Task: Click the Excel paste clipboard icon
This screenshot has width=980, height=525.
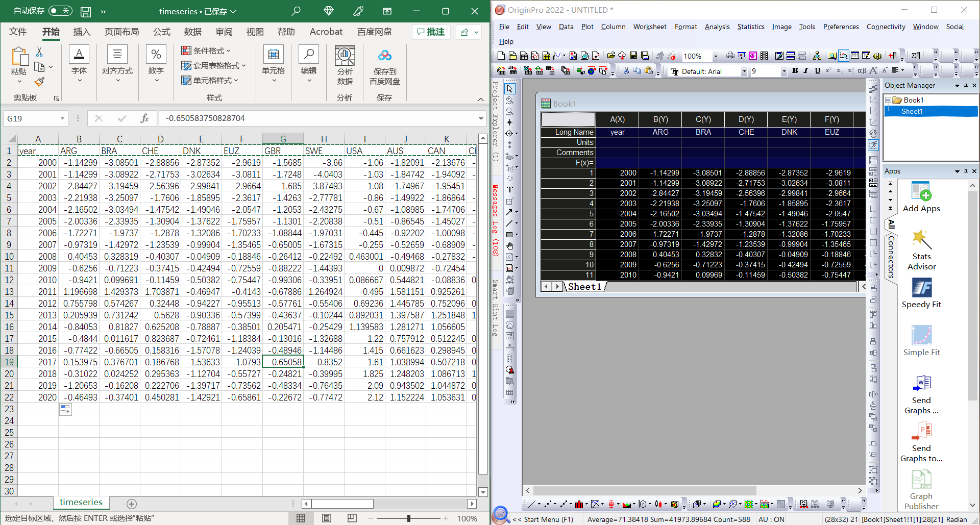Action: pyautogui.click(x=19, y=57)
